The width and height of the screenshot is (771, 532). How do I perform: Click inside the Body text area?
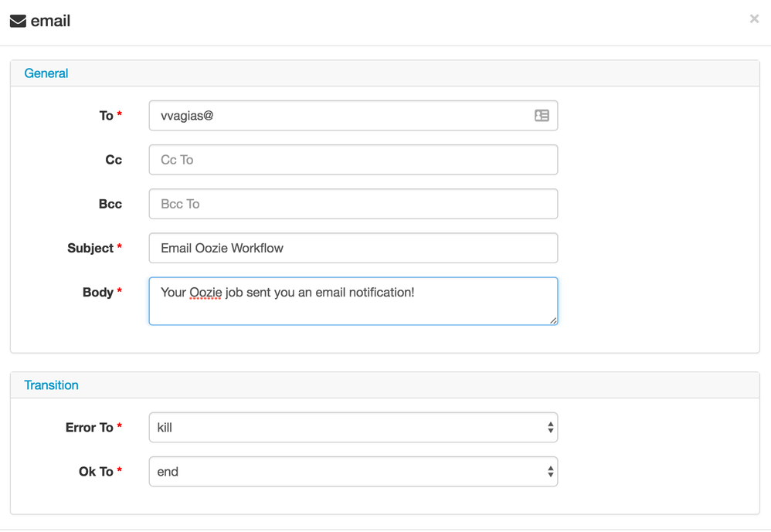tap(353, 307)
